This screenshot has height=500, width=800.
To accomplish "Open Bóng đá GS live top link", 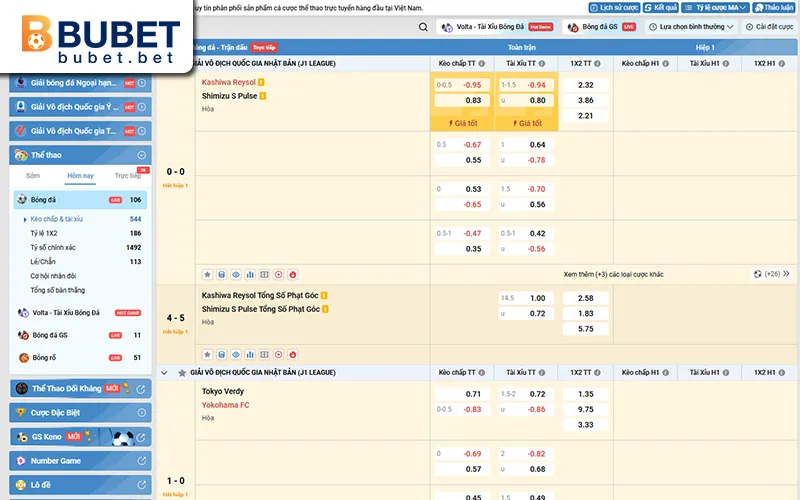I will point(601,27).
